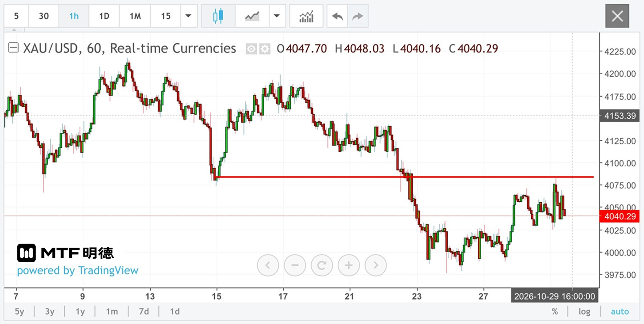This screenshot has width=644, height=324.
Task: Open the indicators icon in toolbar
Action: click(x=306, y=16)
